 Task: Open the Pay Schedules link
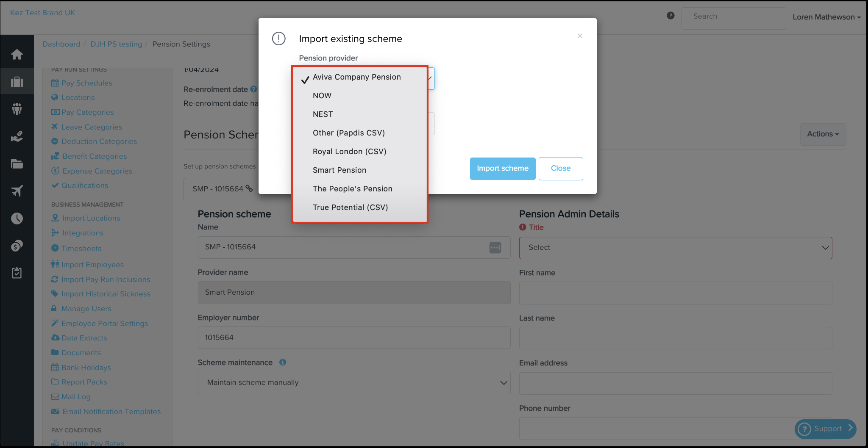(x=86, y=83)
